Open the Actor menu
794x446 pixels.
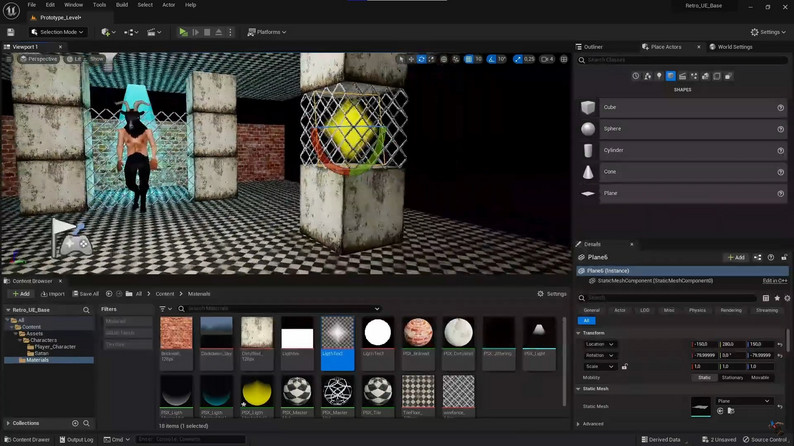tap(169, 5)
